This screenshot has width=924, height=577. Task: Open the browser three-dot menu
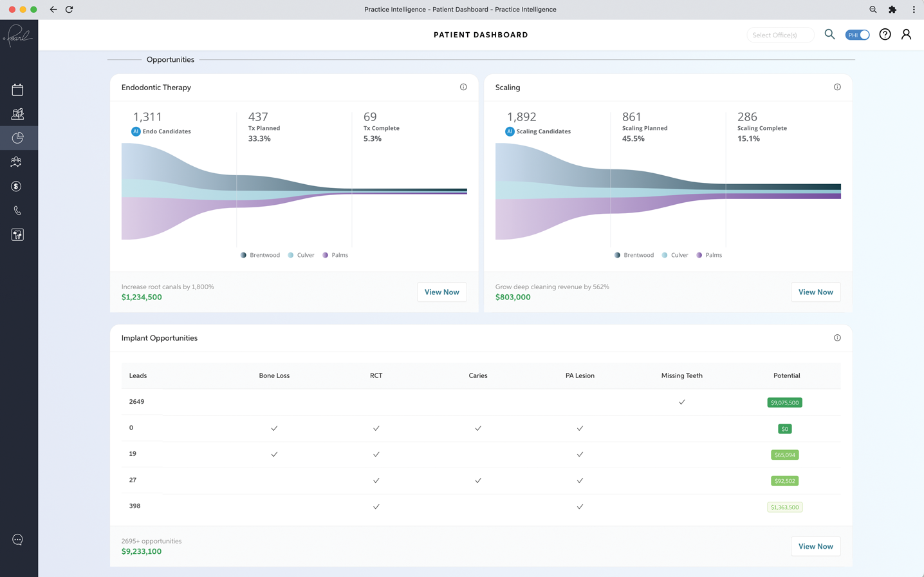pos(913,10)
